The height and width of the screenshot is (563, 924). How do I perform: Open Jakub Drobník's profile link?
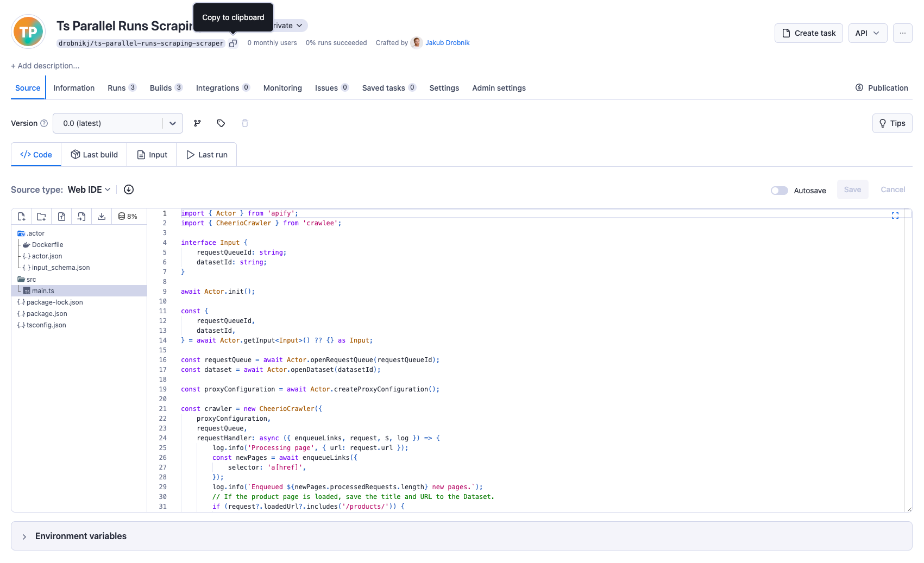click(x=447, y=43)
